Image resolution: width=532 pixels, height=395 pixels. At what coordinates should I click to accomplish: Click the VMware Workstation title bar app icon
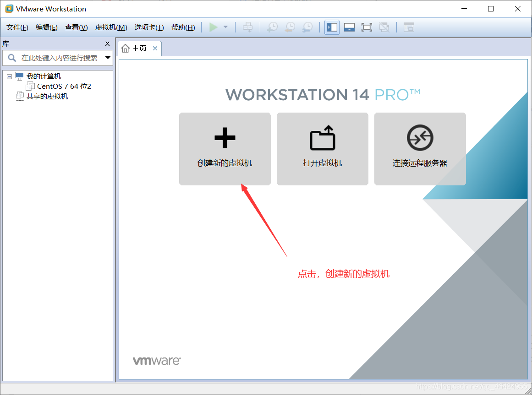[x=9, y=9]
